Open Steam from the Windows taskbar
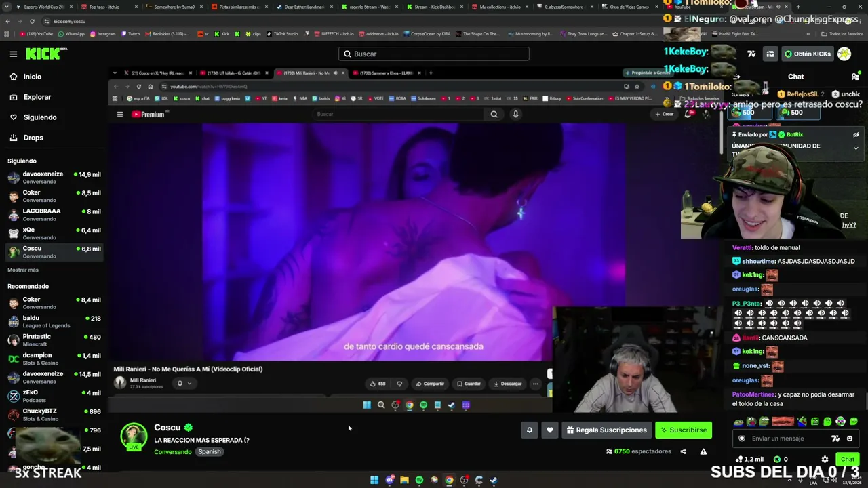Screen dimensions: 868x488 [x=494, y=480]
